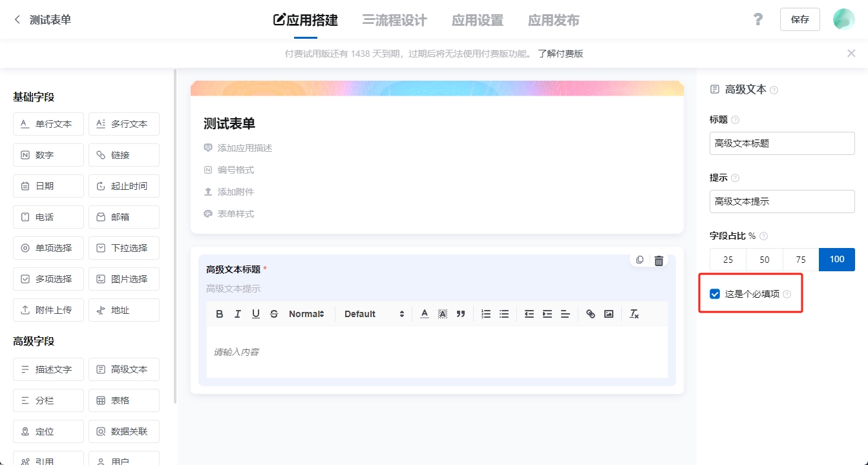Toggle strikethrough formatting in the editor
Screen dimensions: 868x465
pyautogui.click(x=273, y=314)
